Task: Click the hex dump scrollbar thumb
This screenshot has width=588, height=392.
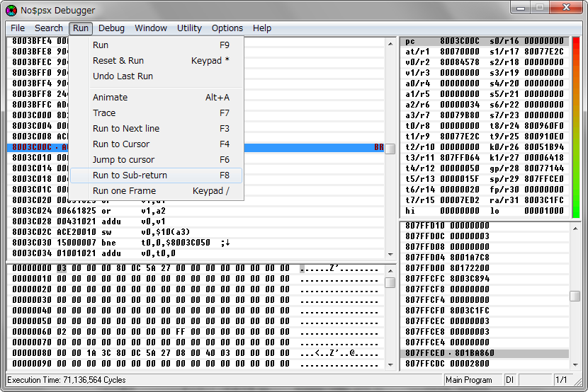Action: point(390,282)
